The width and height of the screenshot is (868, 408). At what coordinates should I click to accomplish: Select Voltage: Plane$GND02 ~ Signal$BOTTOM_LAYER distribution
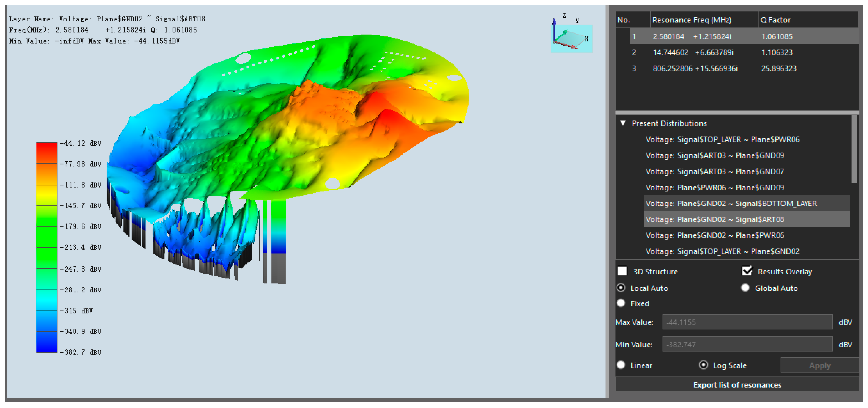click(x=731, y=203)
